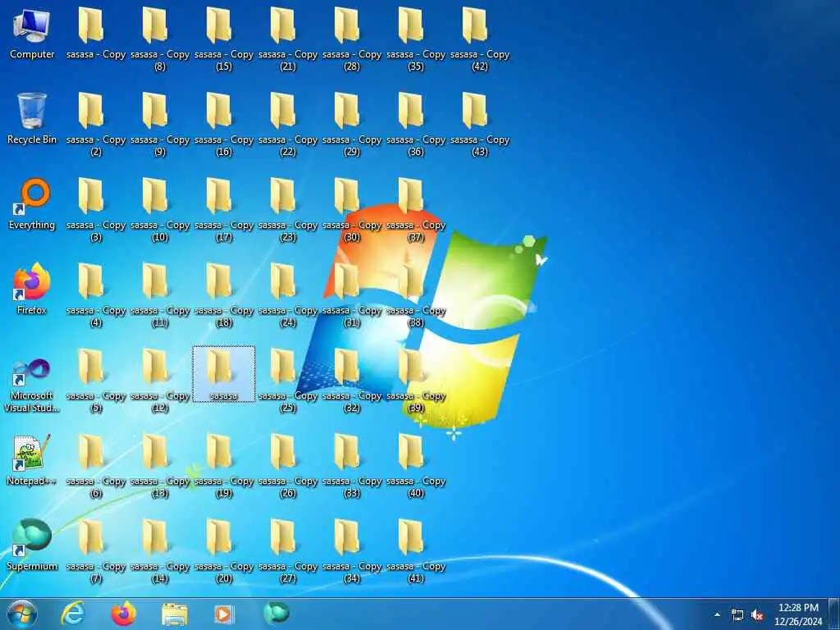Select folder sasasa - Copy (13)

point(160,466)
